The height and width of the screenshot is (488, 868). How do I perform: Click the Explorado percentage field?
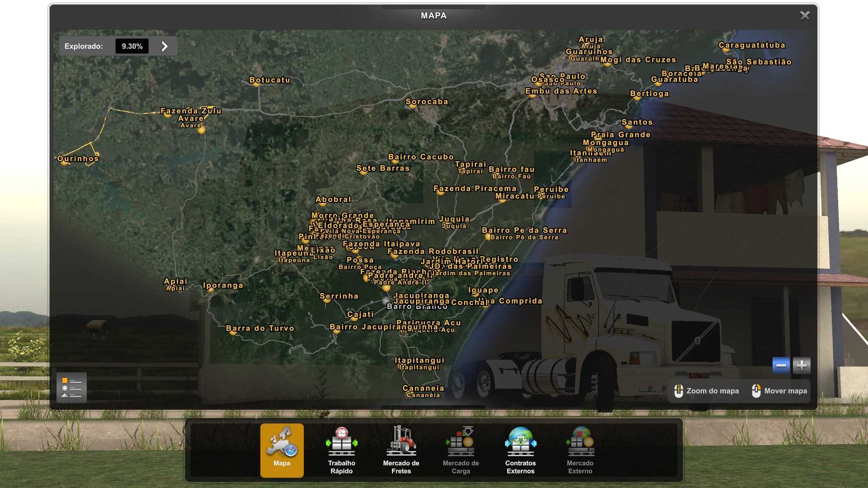(x=132, y=46)
